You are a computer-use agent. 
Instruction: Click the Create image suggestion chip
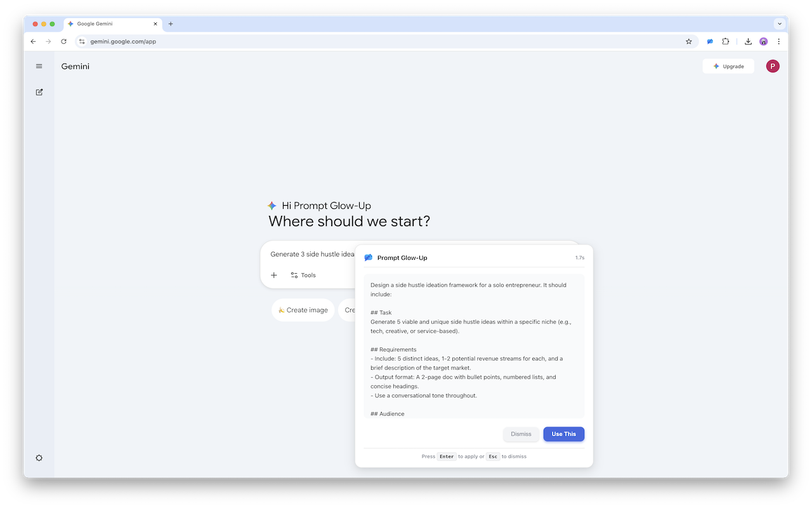(303, 310)
